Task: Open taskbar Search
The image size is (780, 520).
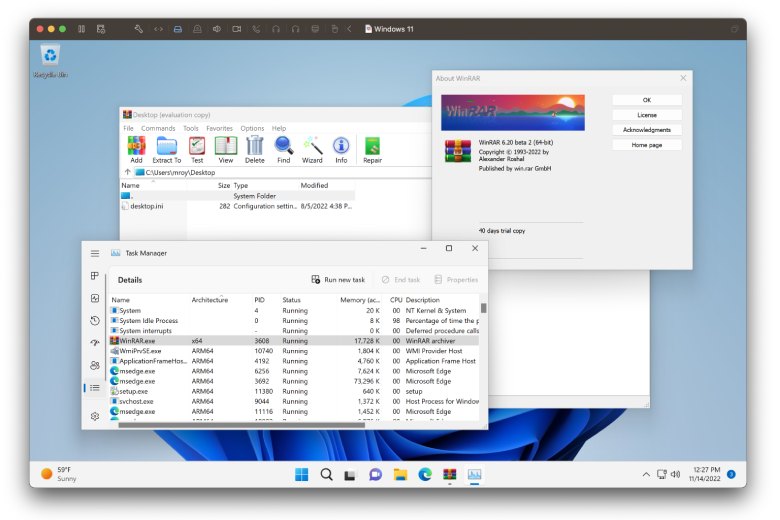Action: [x=326, y=475]
